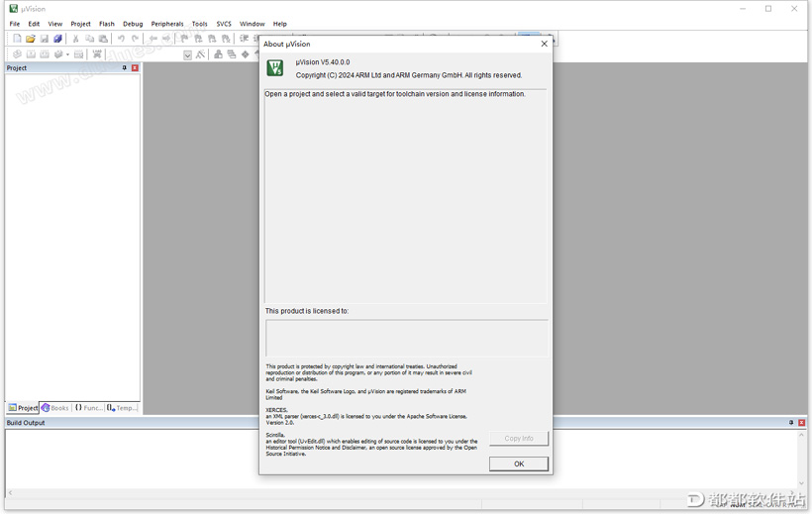Screen dimensions: 812x514
Task: Open the File menu
Action: pyautogui.click(x=15, y=24)
